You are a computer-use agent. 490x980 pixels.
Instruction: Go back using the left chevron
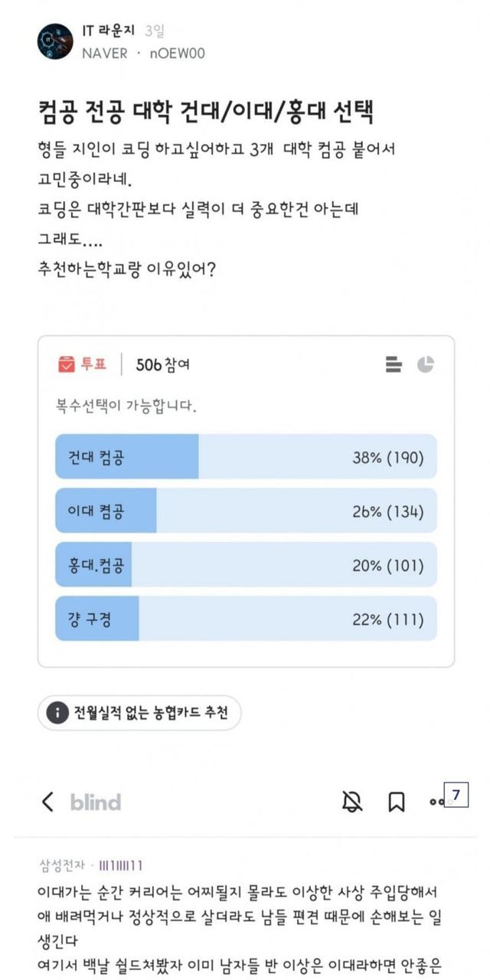click(x=47, y=802)
